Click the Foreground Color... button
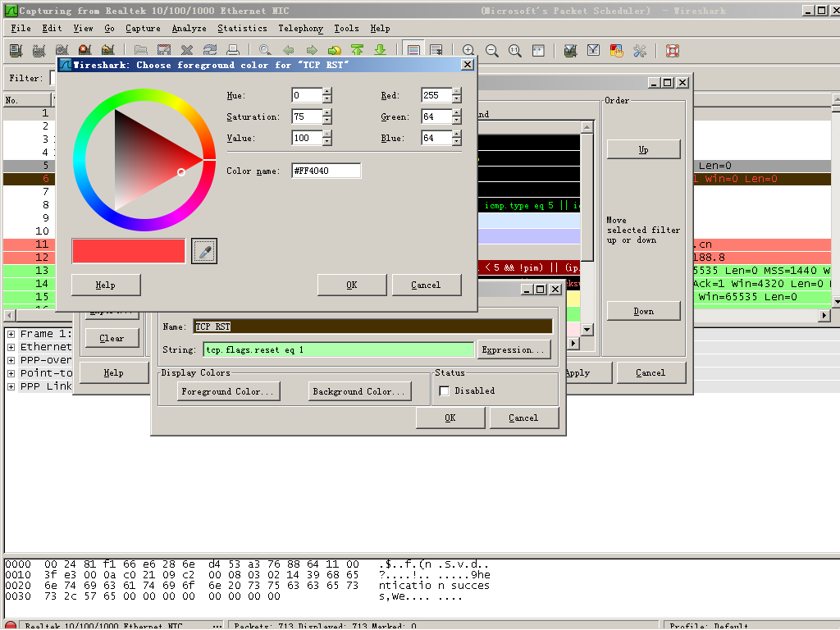The width and height of the screenshot is (840, 630). pyautogui.click(x=228, y=391)
